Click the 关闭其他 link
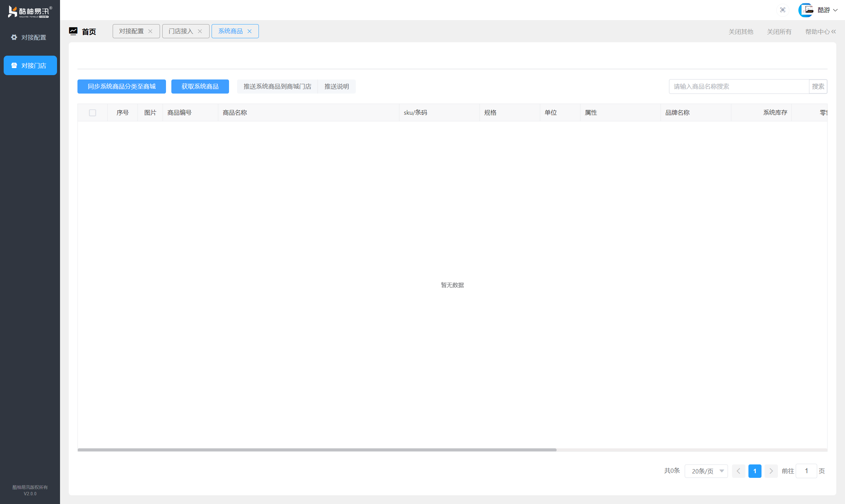845x504 pixels. pos(740,32)
